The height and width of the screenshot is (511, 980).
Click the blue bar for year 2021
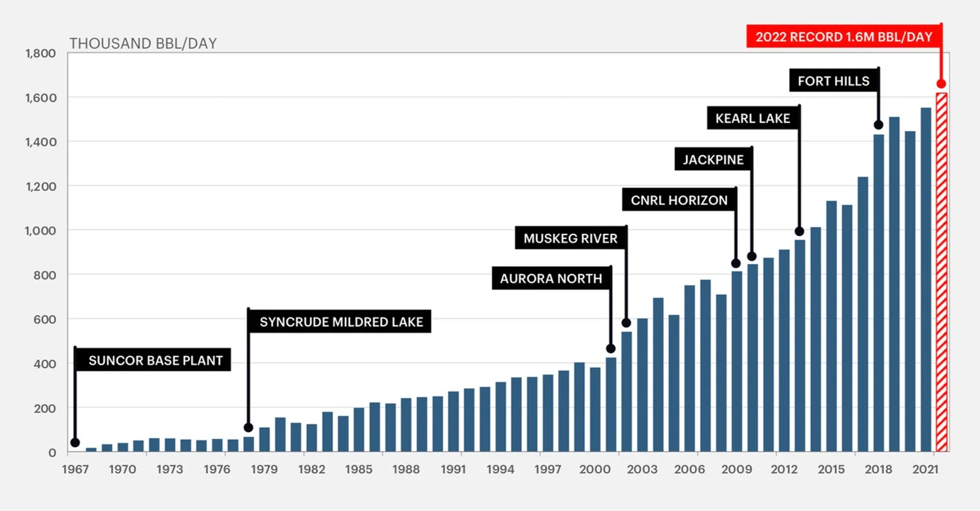point(926,280)
